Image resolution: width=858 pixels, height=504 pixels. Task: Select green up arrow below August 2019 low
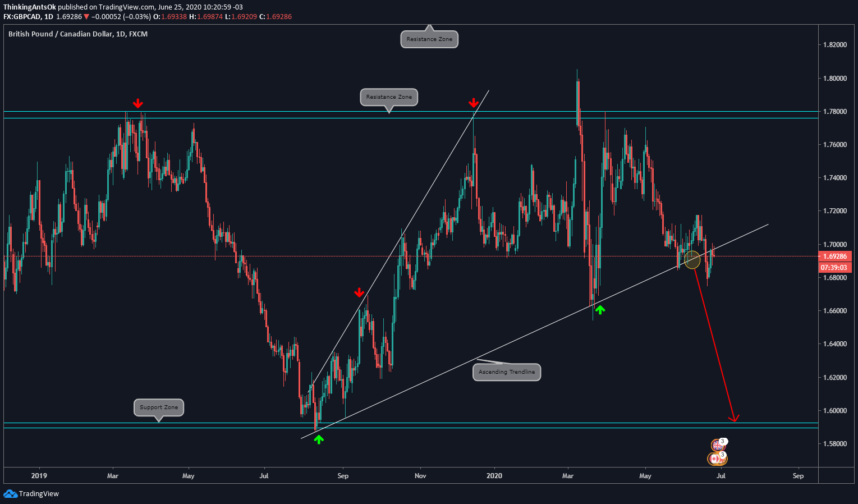319,439
